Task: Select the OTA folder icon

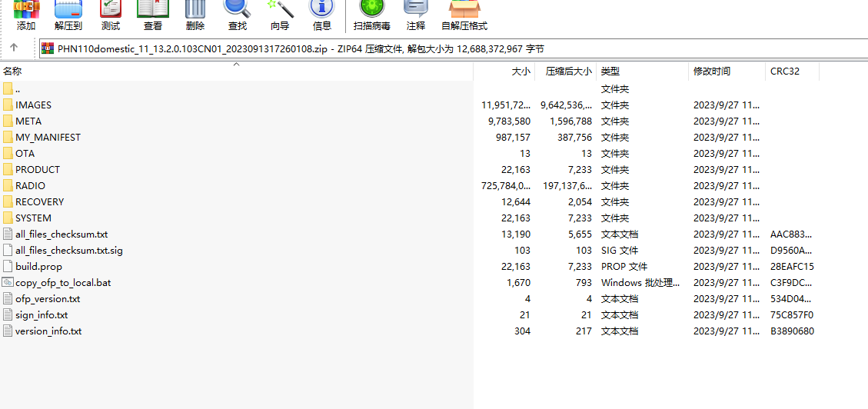Action: pos(8,153)
